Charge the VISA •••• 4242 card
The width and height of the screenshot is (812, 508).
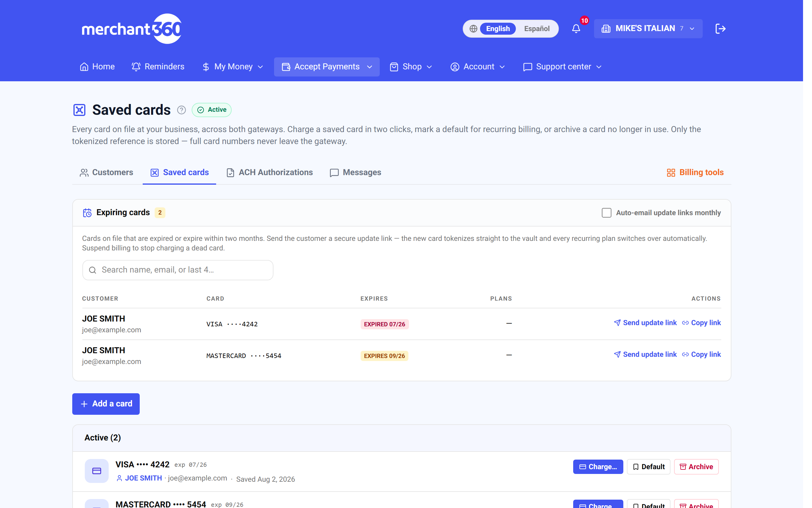[x=598, y=467]
